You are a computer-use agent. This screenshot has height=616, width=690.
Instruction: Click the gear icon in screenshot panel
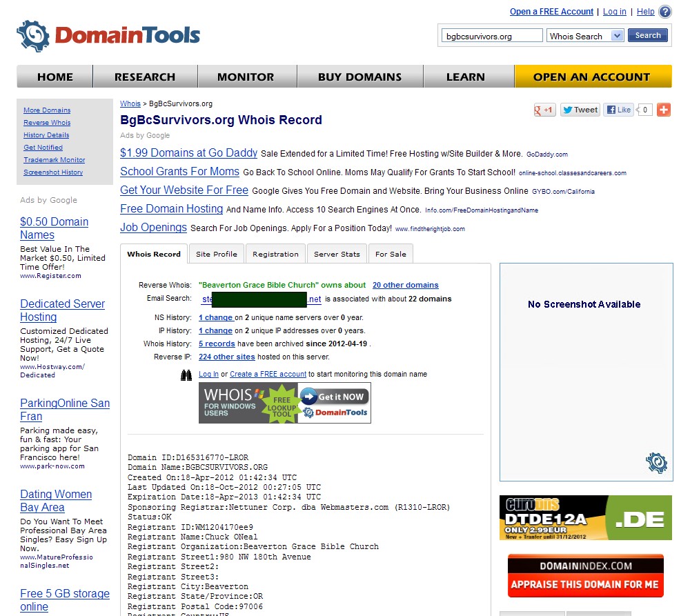point(657,462)
